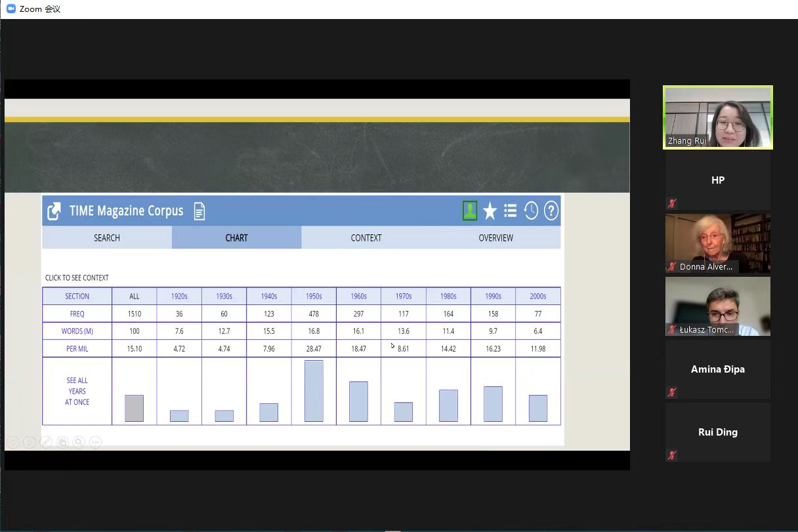798x532 pixels.
Task: Click the Amina Đipa participant tile
Action: [718, 369]
